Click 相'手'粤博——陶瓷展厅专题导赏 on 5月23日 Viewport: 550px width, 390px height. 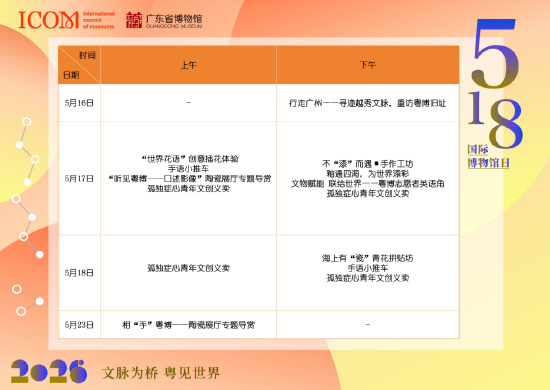point(188,325)
